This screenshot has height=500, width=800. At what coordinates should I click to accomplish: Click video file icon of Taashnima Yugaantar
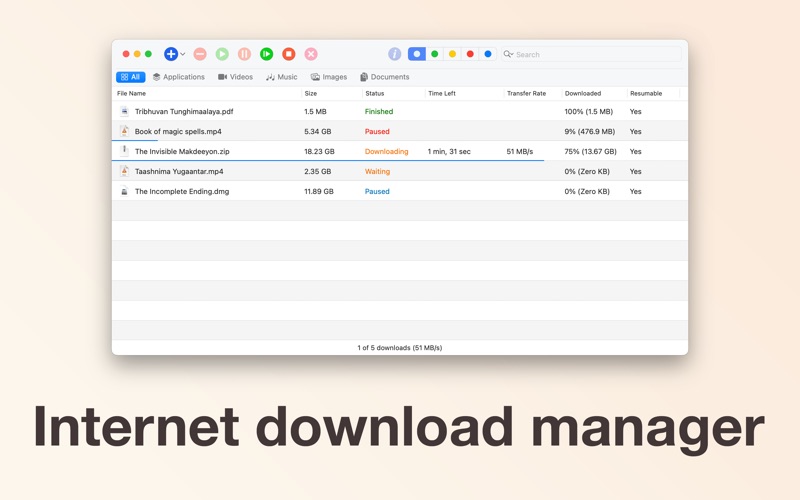point(124,171)
